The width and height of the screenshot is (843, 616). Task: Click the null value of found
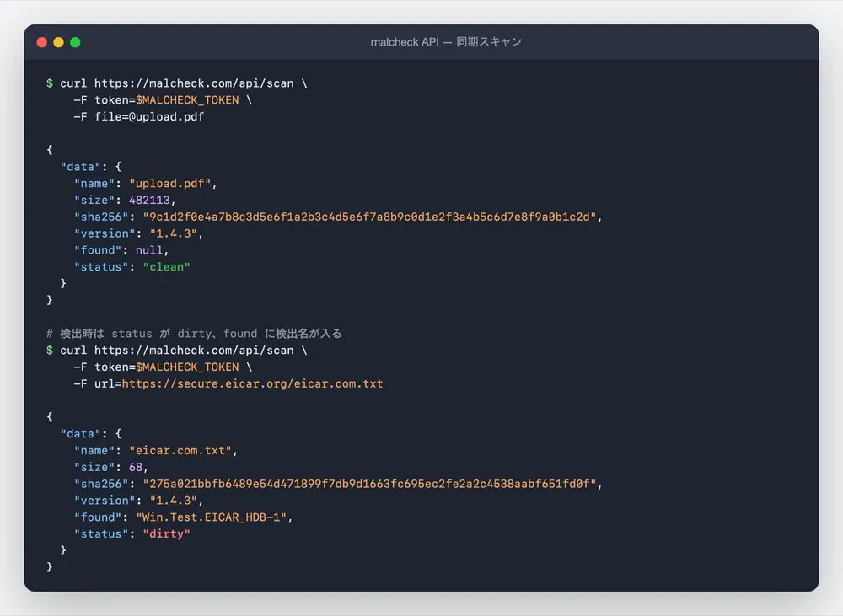click(149, 250)
